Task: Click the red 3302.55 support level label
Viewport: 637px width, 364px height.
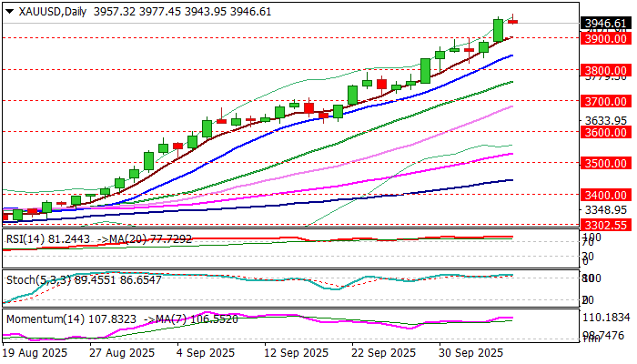Action: pyautogui.click(x=606, y=224)
